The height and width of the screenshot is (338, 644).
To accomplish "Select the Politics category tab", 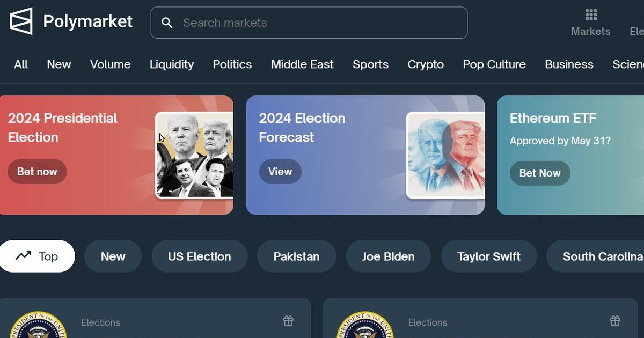I will (232, 64).
